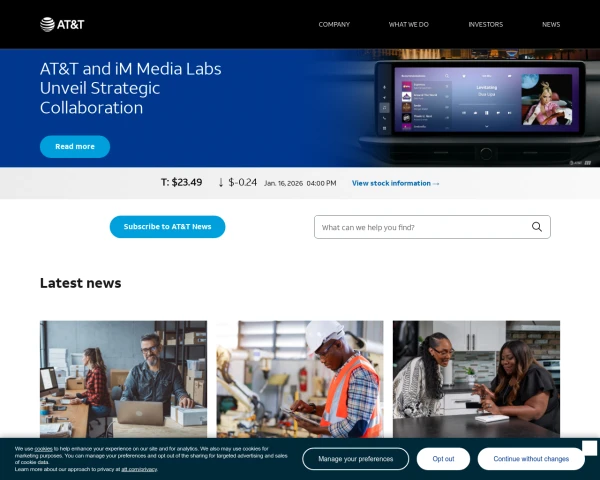Click the Read more button
600x480 pixels.
click(x=75, y=146)
